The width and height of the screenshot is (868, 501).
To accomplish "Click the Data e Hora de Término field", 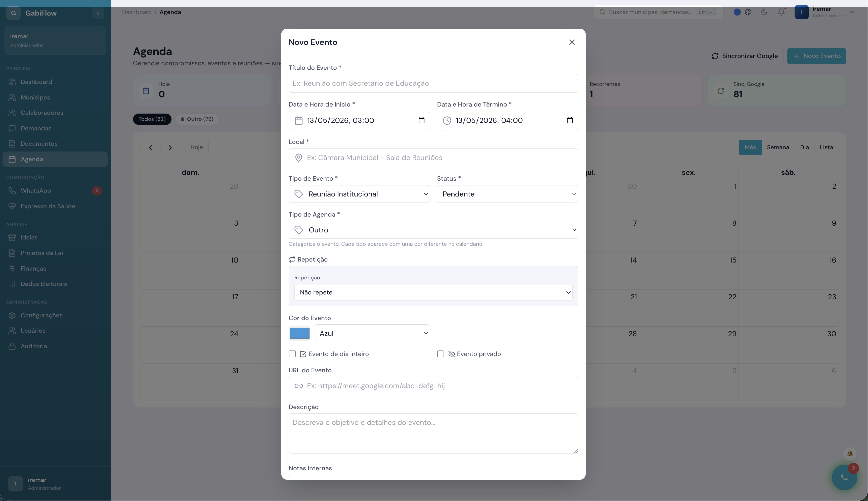I will (x=507, y=120).
